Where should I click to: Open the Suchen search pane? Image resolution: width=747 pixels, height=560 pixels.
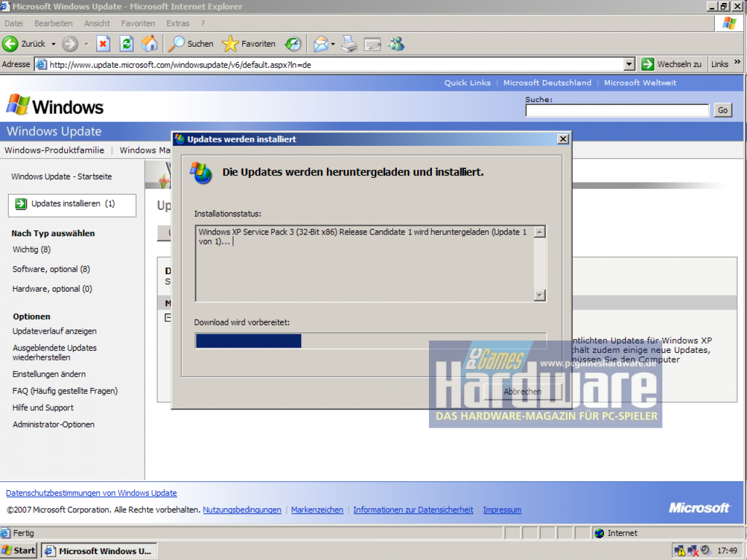click(x=191, y=44)
